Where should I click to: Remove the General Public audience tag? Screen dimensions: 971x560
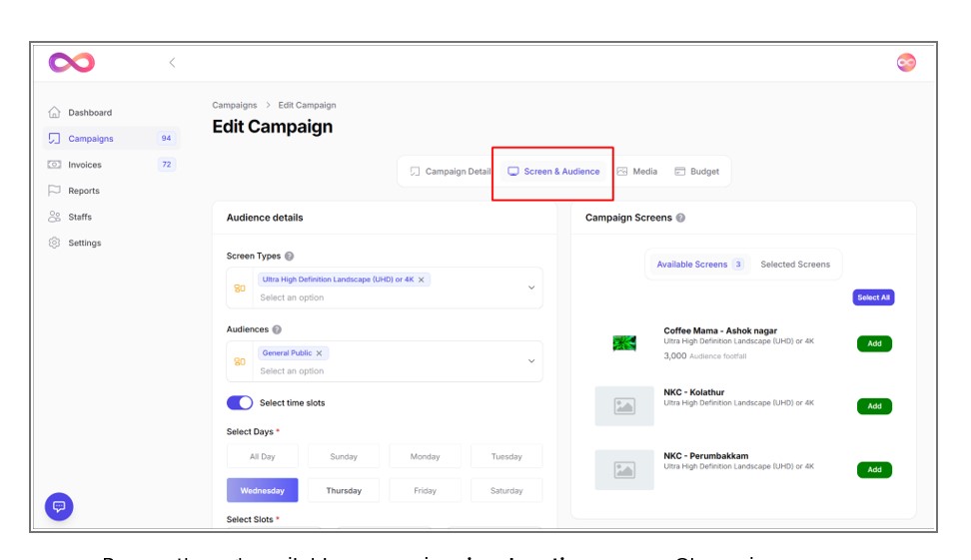pyautogui.click(x=320, y=353)
